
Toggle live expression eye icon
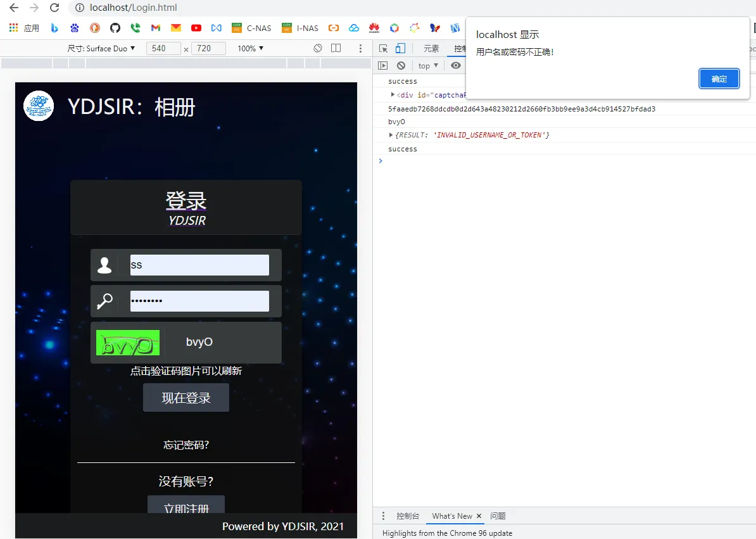456,65
